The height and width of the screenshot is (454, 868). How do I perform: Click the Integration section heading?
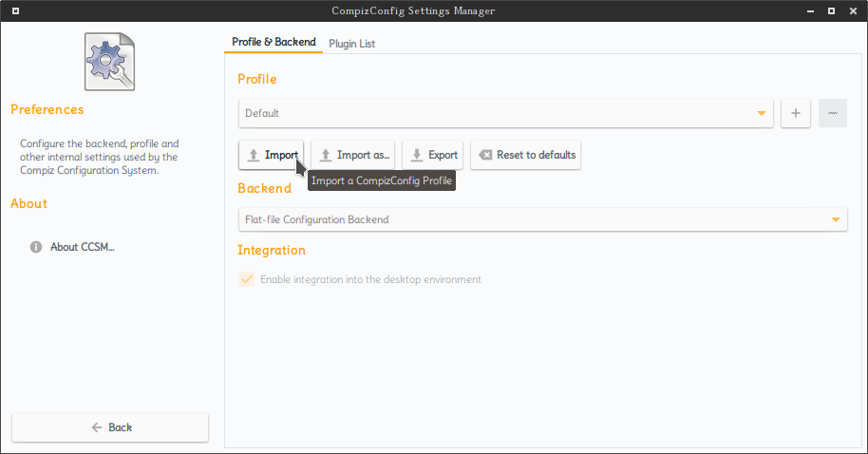[x=272, y=250]
